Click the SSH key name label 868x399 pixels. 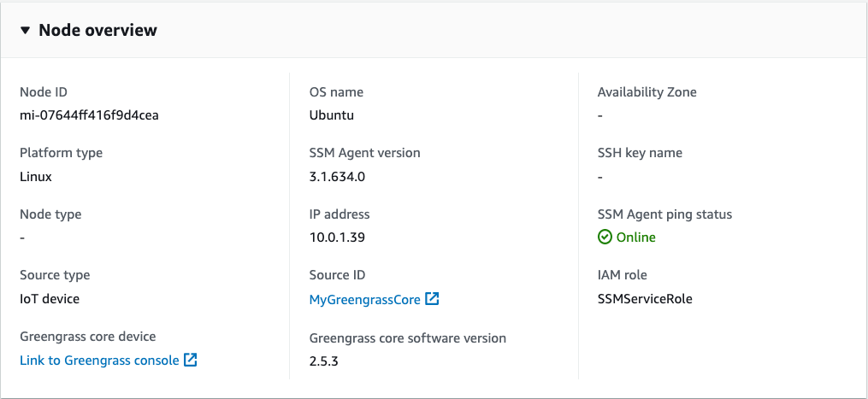(x=640, y=153)
